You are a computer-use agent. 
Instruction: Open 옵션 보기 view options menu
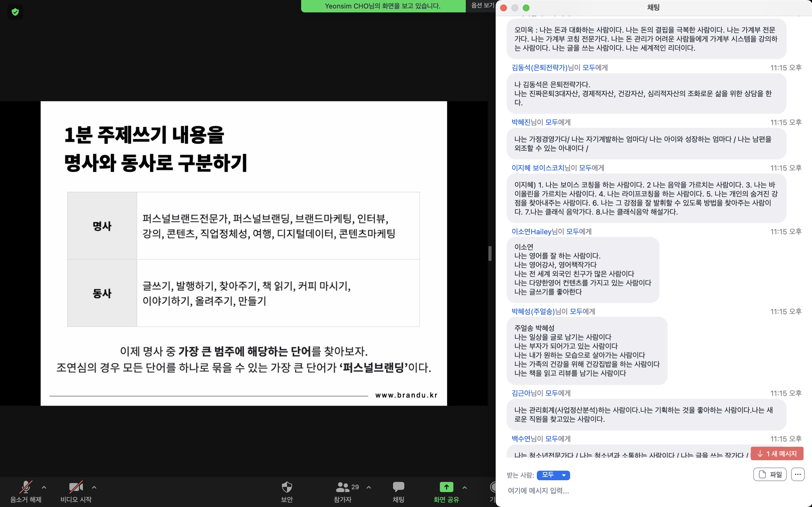click(x=482, y=5)
